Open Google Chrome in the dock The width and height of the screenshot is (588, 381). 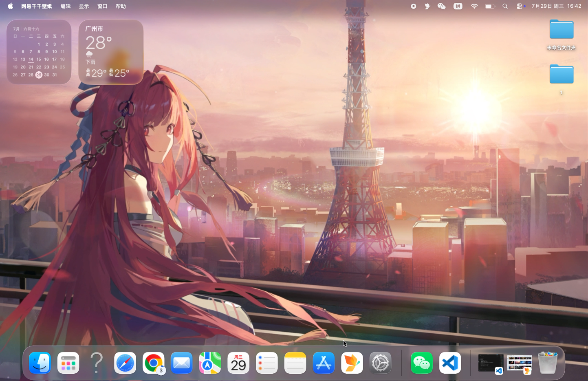(x=154, y=363)
